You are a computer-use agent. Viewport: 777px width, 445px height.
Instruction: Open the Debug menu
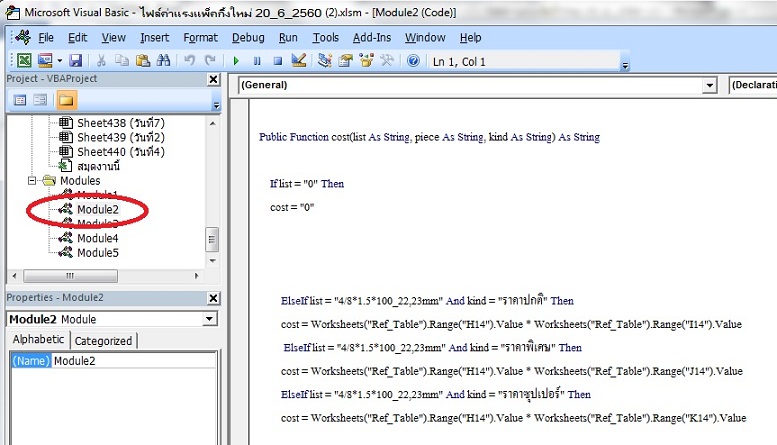[248, 37]
